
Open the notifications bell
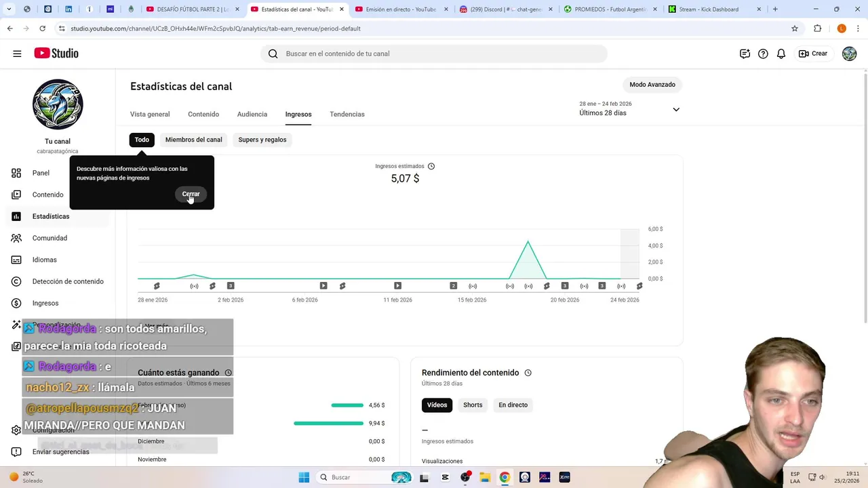point(781,54)
